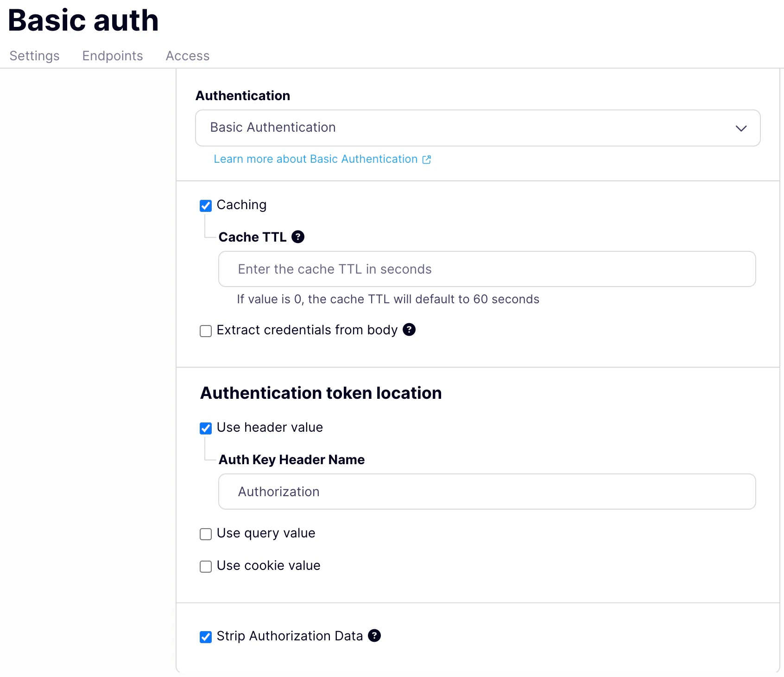Switch to the Endpoints tab
This screenshot has height=677, width=784.
pyautogui.click(x=112, y=56)
